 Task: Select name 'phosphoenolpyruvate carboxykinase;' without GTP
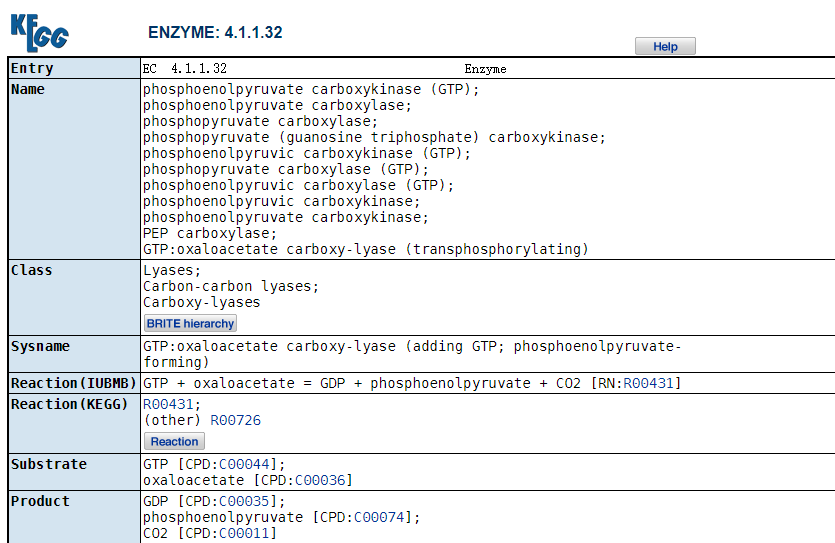point(286,217)
